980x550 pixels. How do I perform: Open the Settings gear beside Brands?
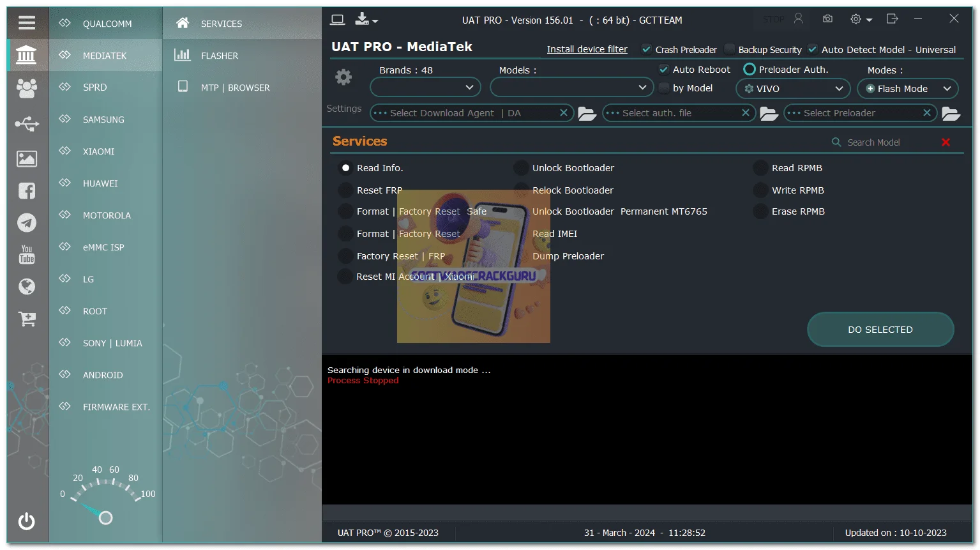(343, 77)
